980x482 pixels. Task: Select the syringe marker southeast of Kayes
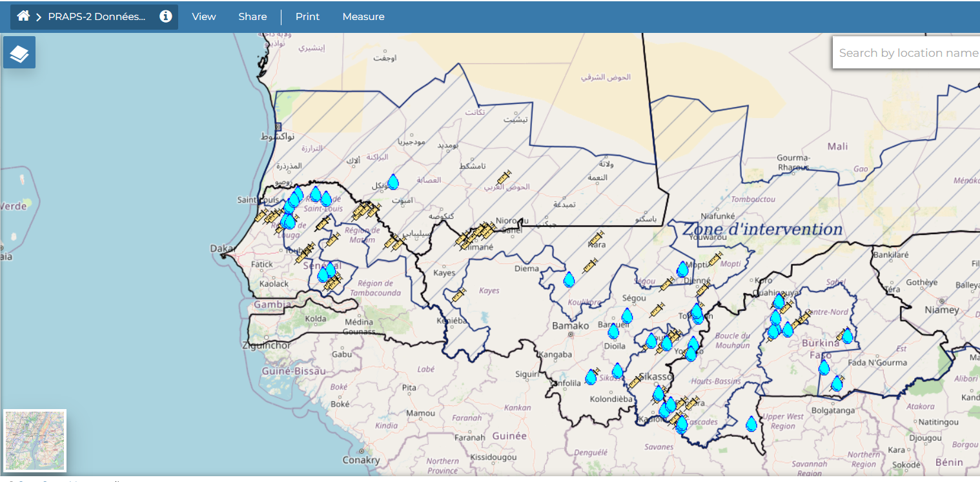pyautogui.click(x=458, y=296)
